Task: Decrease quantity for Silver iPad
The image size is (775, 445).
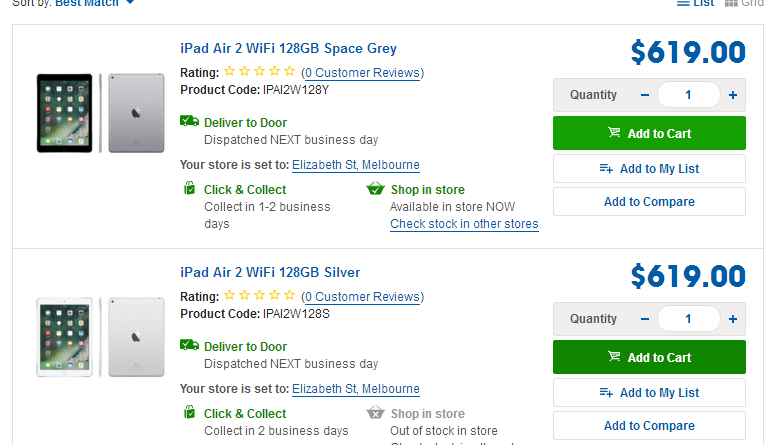Action: coord(645,319)
